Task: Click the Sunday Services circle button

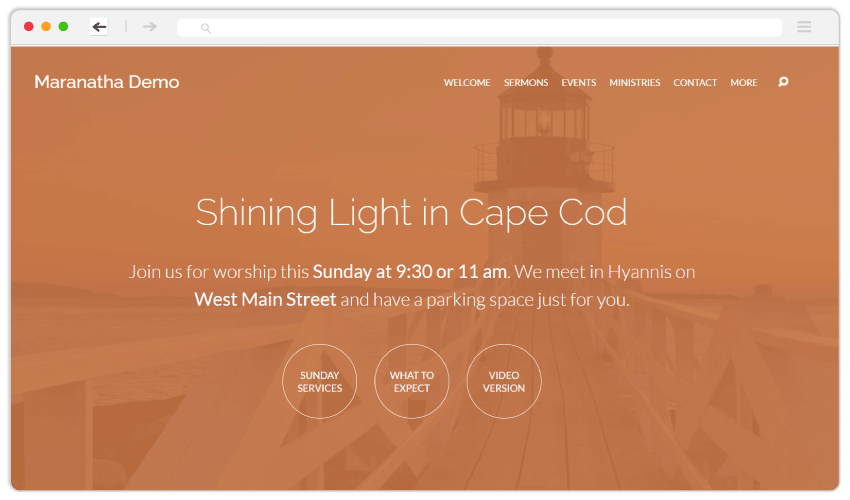Action: click(x=319, y=381)
